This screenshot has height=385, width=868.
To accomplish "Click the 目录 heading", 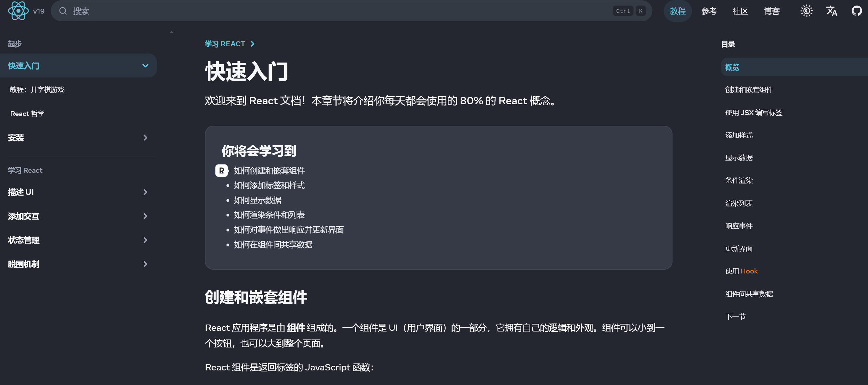I will click(x=728, y=44).
